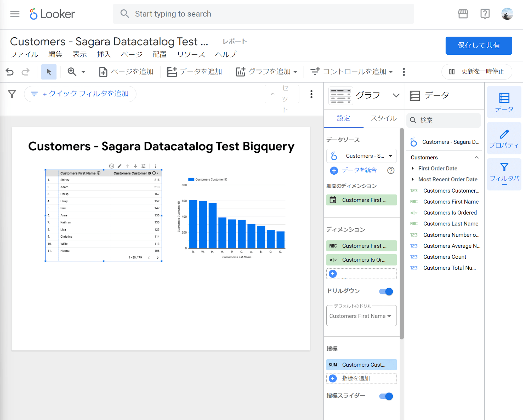Open the Properties panel side tab
Screen dimensions: 523x420
[x=504, y=139]
